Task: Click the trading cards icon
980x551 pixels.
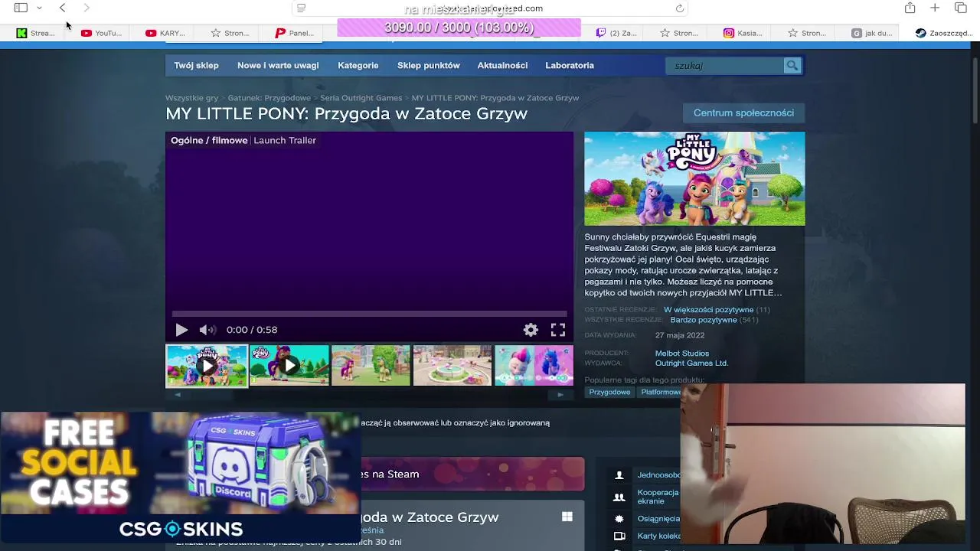Action: (619, 536)
